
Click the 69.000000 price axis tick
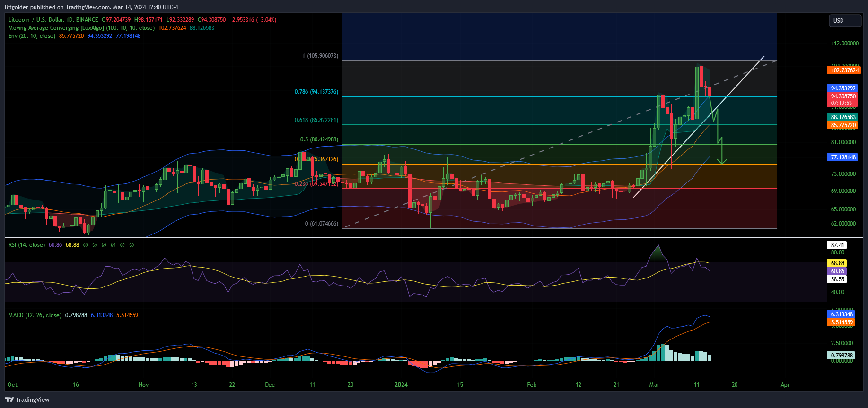point(843,191)
